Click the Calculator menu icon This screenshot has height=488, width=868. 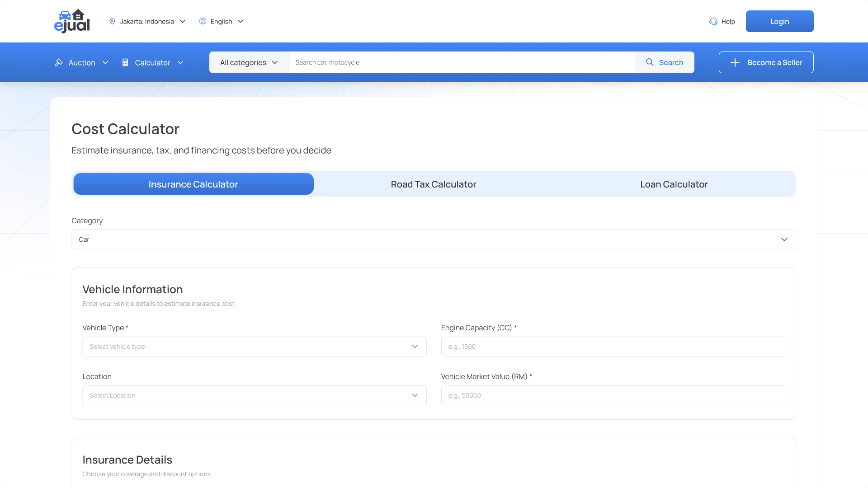(x=125, y=62)
